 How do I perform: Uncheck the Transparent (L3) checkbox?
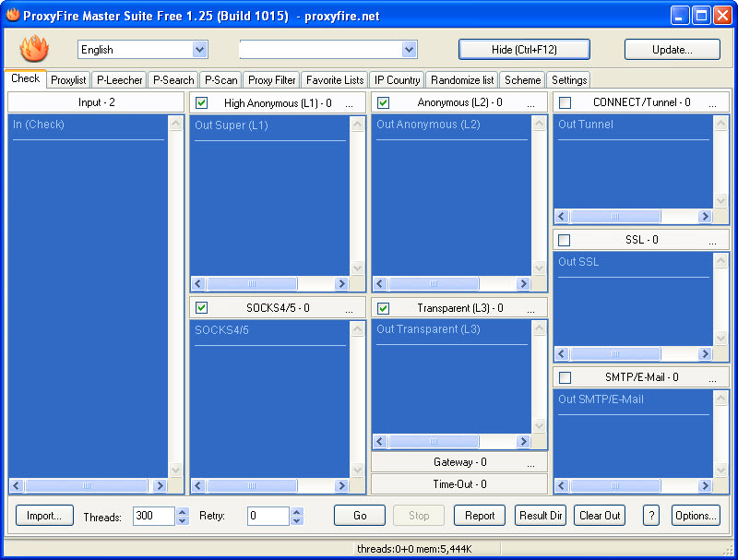[x=383, y=308]
